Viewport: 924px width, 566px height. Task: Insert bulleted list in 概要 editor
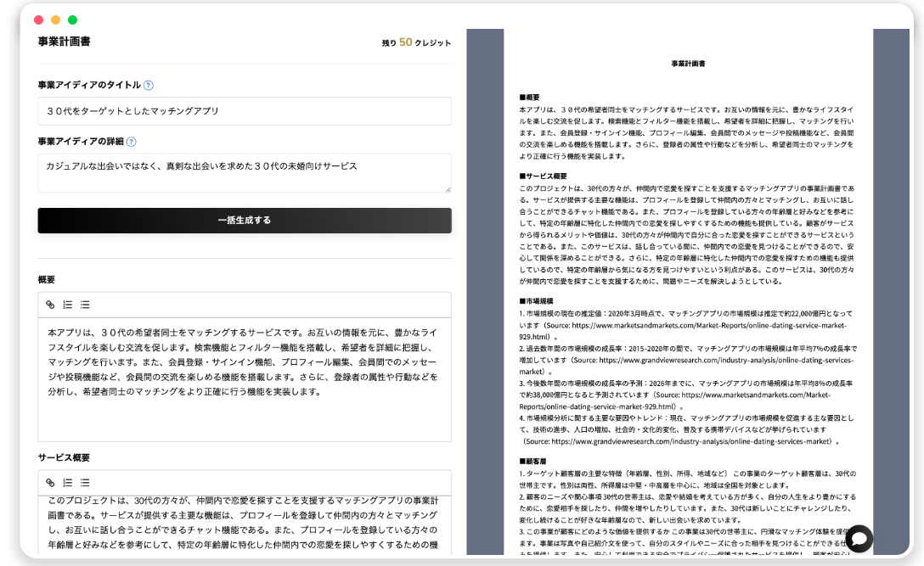pyautogui.click(x=85, y=305)
